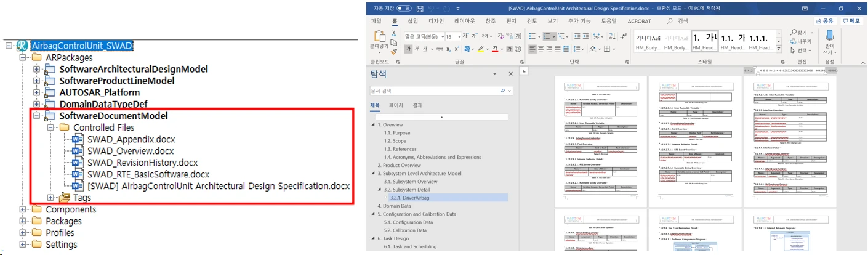Open the highlight color dropdown arrow
The width and height of the screenshot is (868, 255).
[x=488, y=49]
